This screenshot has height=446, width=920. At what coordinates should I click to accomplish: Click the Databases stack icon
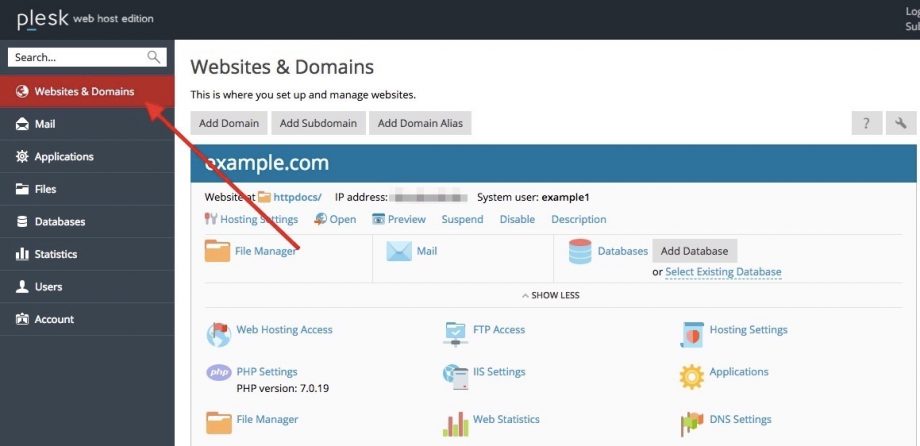579,252
